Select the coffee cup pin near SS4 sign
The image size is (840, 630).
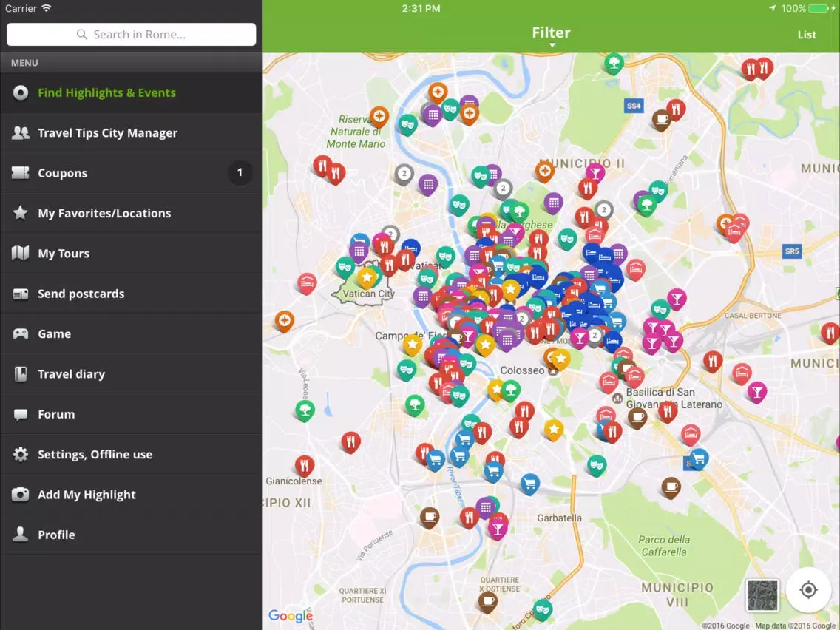click(662, 119)
